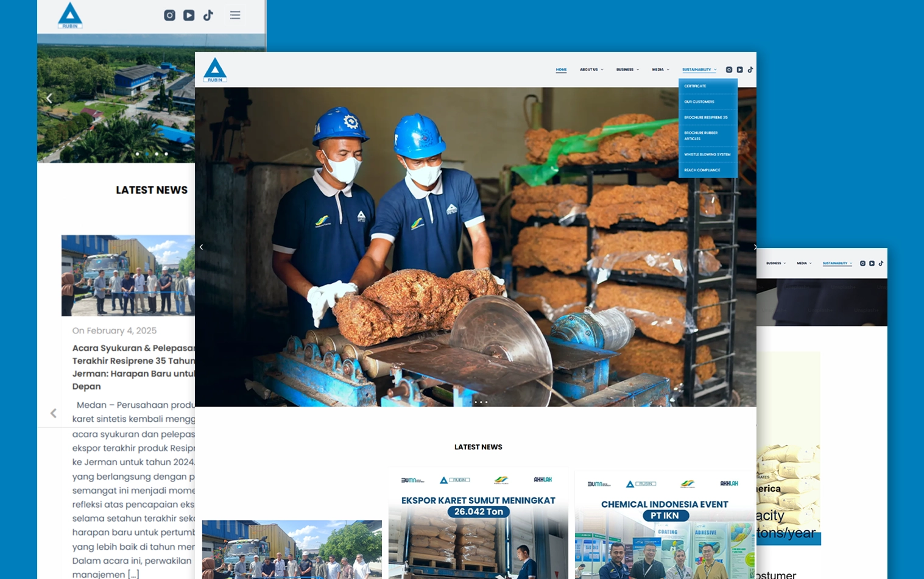Image resolution: width=924 pixels, height=579 pixels.
Task: Go to previous slide on worker hero image
Action: (x=202, y=247)
